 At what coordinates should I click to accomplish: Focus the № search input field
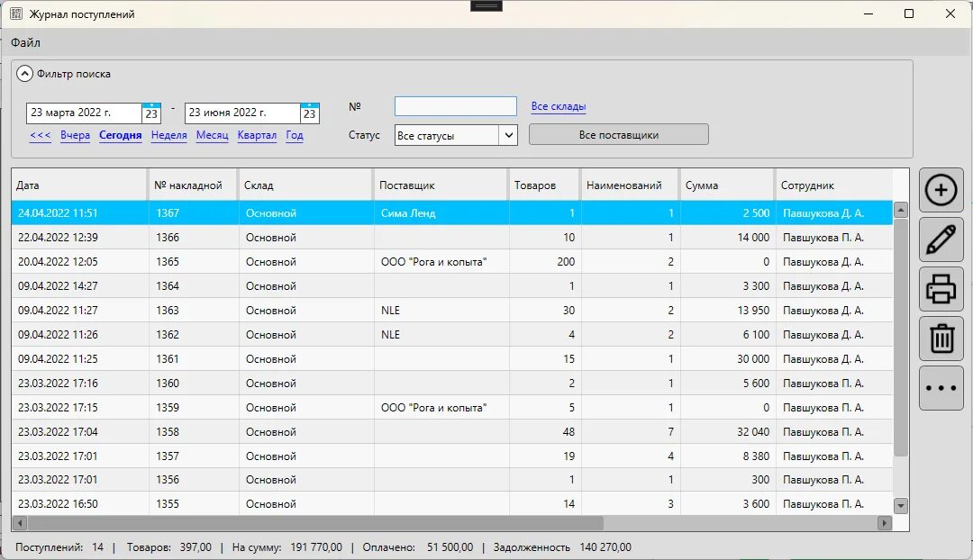[456, 106]
